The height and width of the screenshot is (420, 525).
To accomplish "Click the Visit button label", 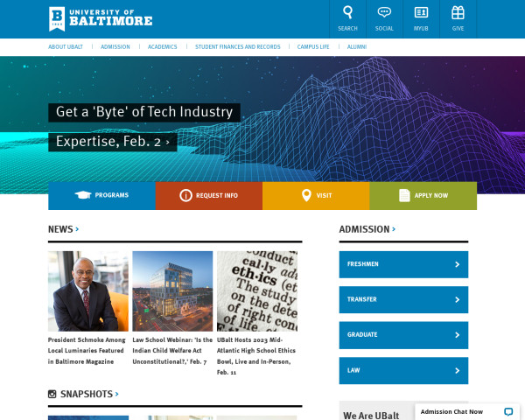I will [324, 196].
